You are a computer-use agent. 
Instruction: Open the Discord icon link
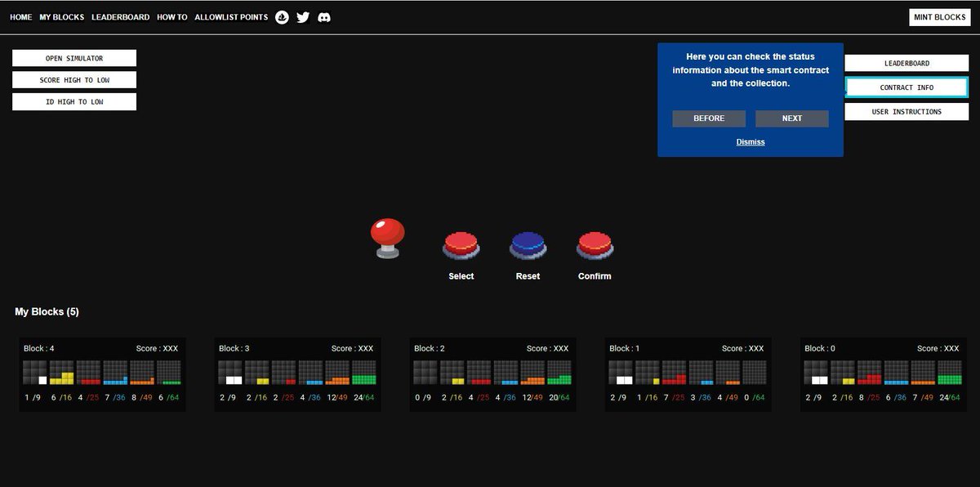(x=324, y=17)
